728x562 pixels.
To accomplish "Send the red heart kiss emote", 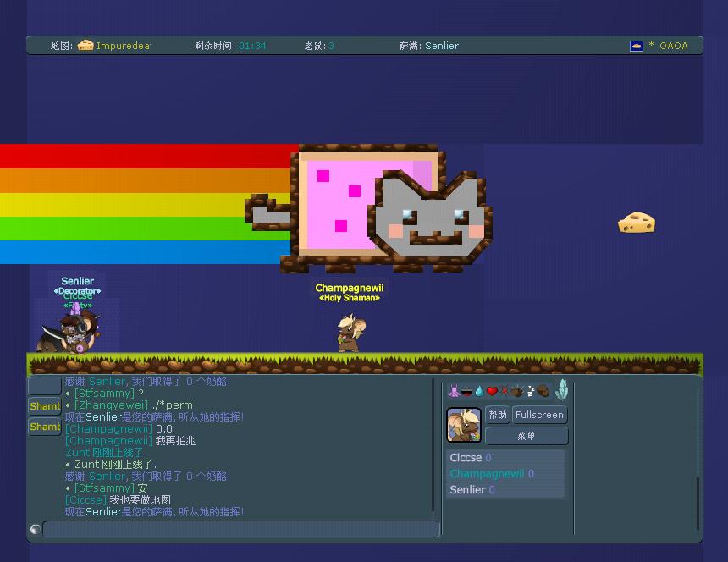I will pyautogui.click(x=492, y=391).
